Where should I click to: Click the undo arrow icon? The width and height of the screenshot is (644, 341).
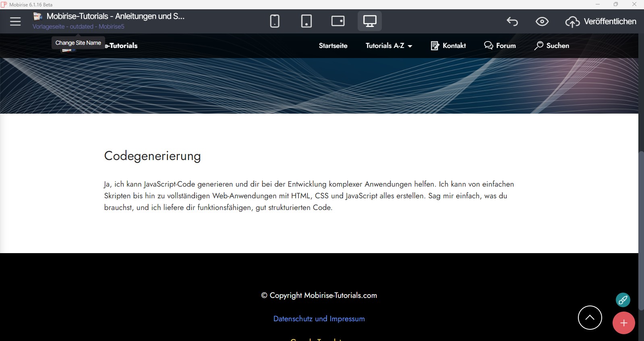[512, 21]
